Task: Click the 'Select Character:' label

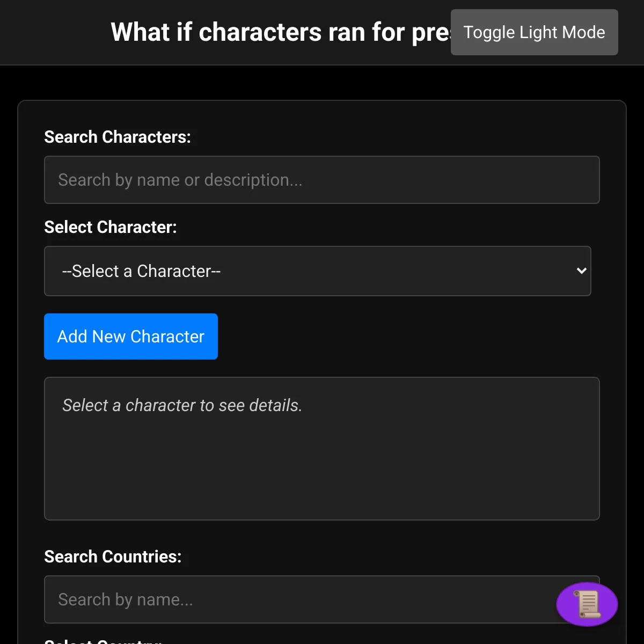Action: point(111,227)
